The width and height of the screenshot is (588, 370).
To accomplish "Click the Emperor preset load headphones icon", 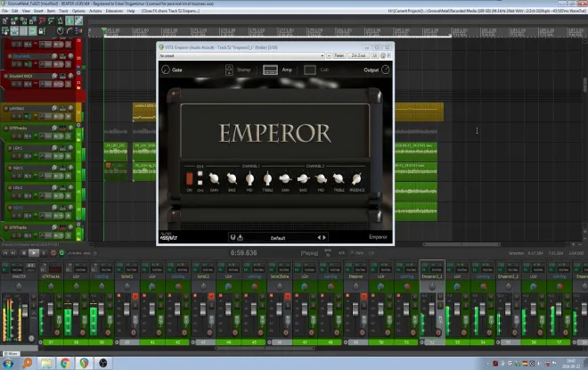I will click(x=233, y=237).
